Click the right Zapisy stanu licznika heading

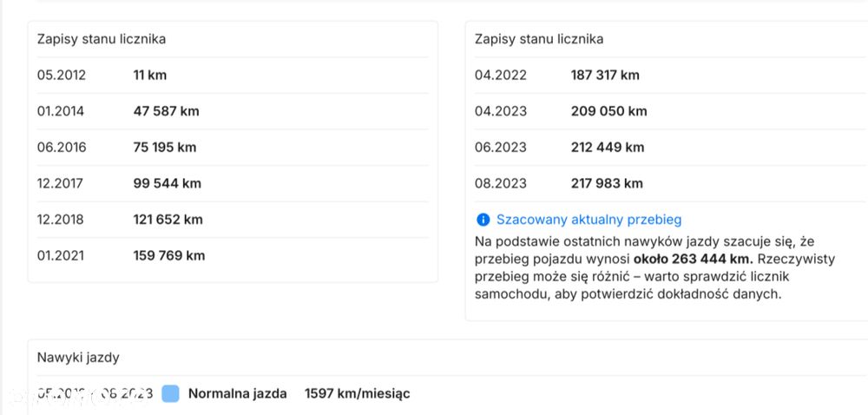click(539, 39)
